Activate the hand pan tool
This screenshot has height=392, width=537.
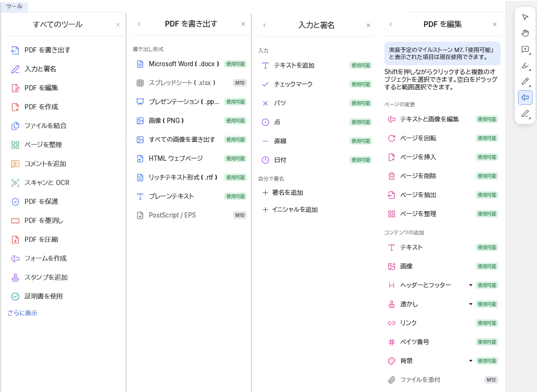coord(525,33)
